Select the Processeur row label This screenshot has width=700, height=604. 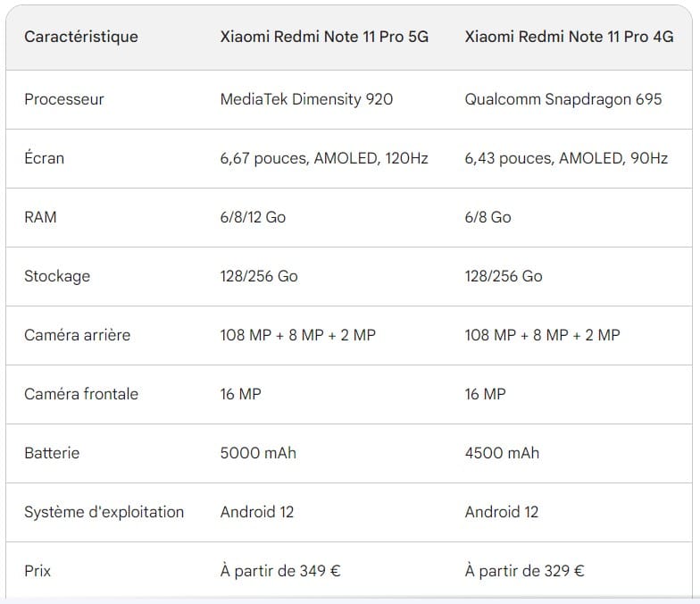64,99
